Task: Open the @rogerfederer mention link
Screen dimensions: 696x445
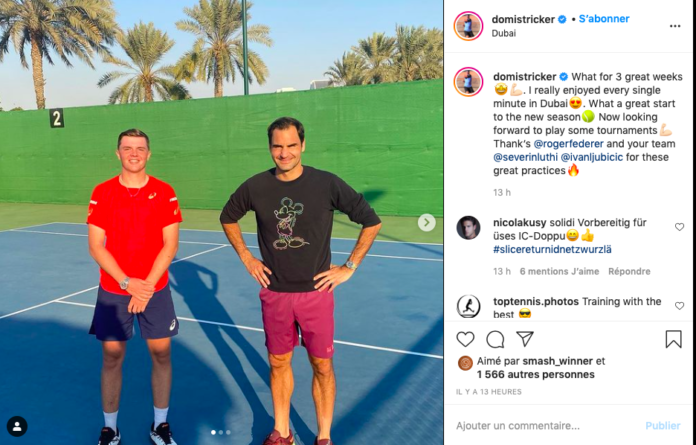Action: click(568, 144)
